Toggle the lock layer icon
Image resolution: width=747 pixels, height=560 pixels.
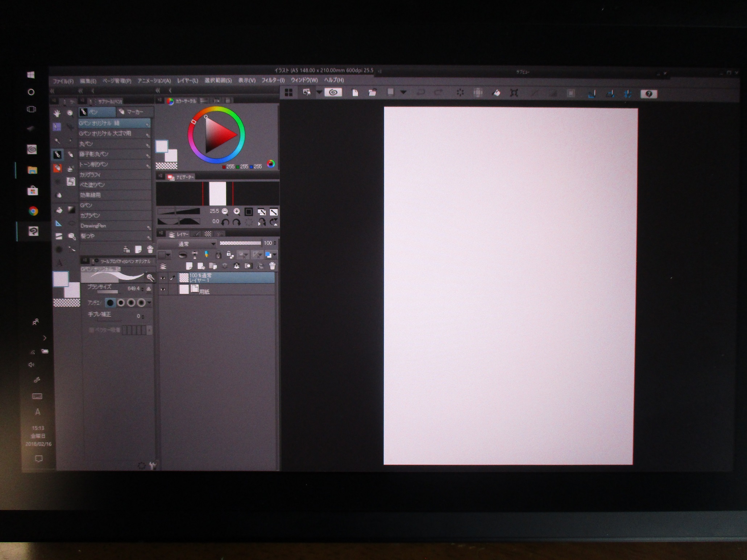coord(218,255)
